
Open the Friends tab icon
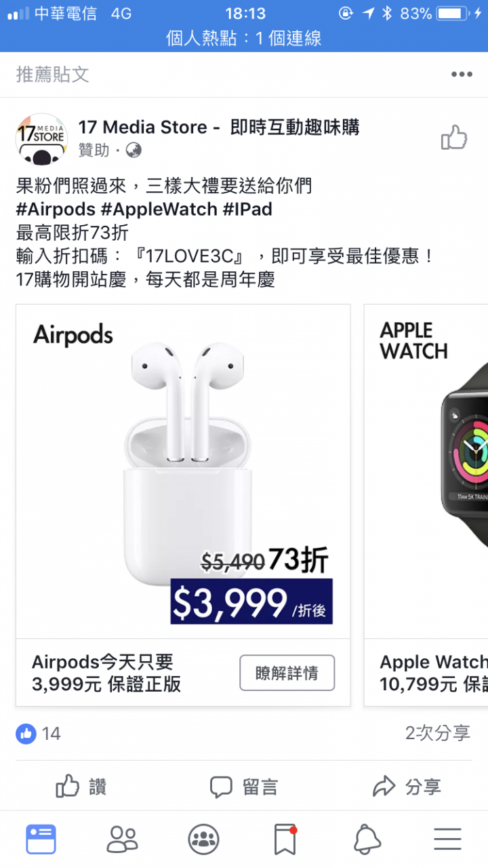point(123,840)
